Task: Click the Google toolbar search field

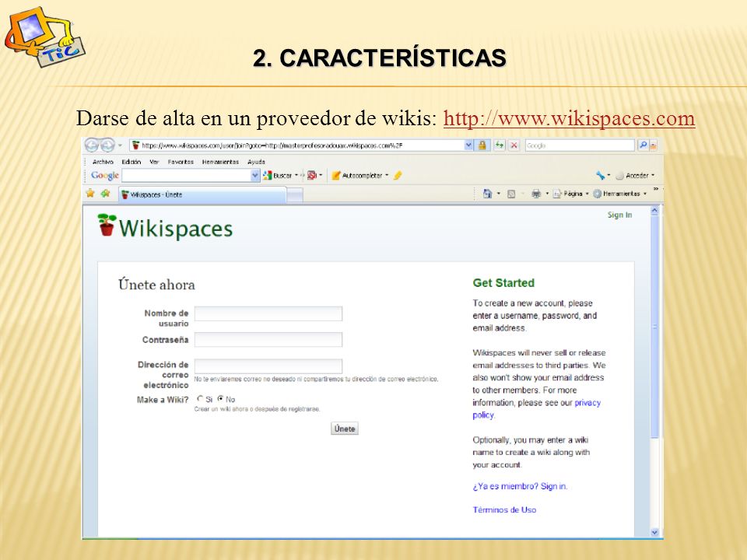Action: 186,176
